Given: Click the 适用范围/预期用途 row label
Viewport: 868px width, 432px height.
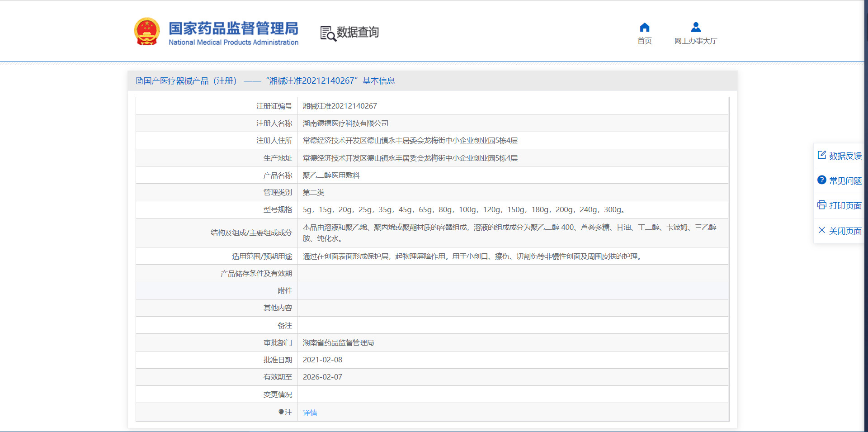Looking at the screenshot, I should pos(262,256).
